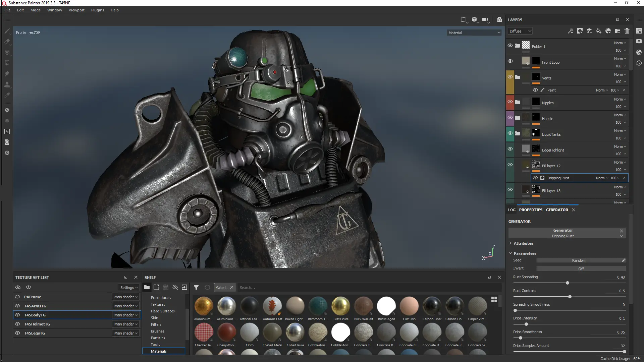The width and height of the screenshot is (644, 362).
Task: Select the Projection tool
Action: pyautogui.click(x=7, y=52)
